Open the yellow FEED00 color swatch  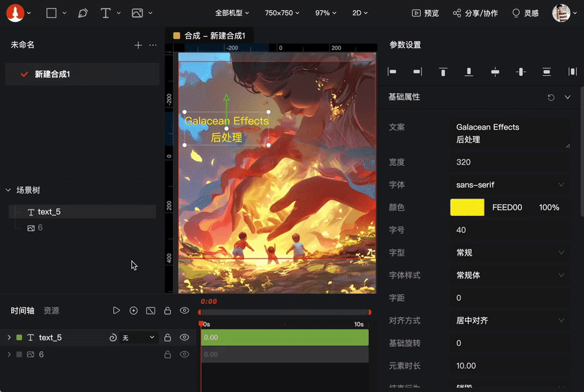pyautogui.click(x=467, y=207)
